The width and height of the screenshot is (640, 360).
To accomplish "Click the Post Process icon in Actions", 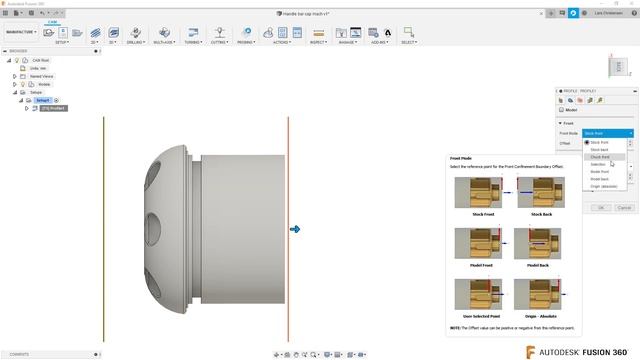I will tap(282, 32).
